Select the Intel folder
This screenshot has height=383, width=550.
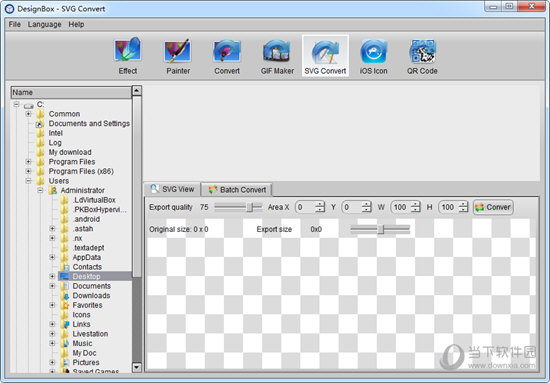pyautogui.click(x=55, y=133)
